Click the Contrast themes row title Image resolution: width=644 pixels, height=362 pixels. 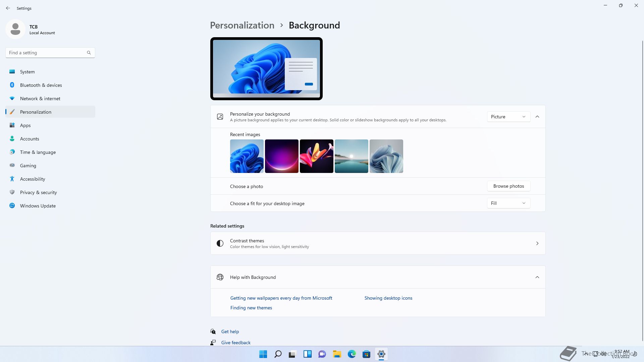[x=247, y=241]
